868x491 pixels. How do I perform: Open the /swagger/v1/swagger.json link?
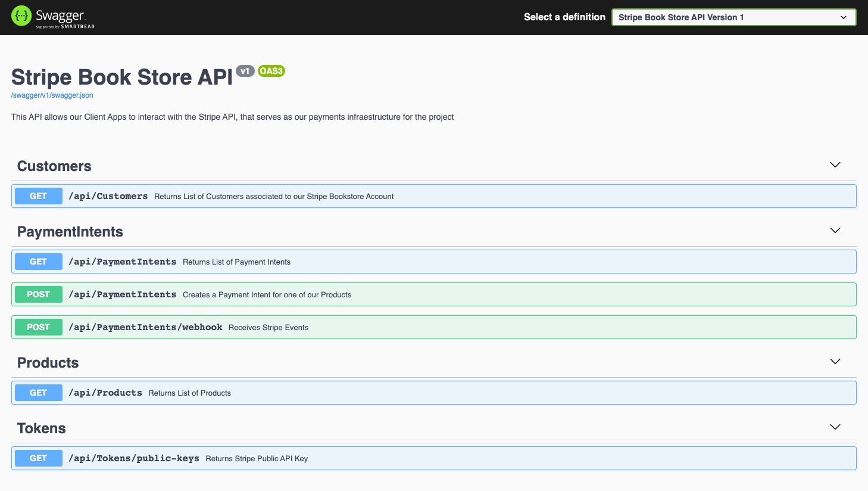[x=52, y=95]
